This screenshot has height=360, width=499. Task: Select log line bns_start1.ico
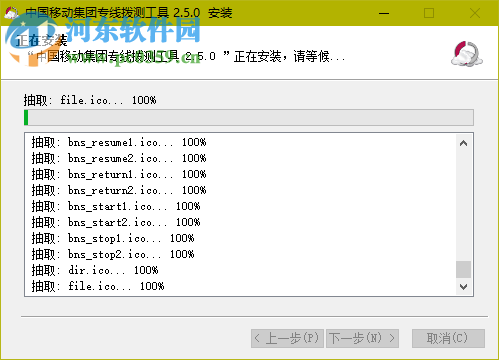pyautogui.click(x=116, y=206)
